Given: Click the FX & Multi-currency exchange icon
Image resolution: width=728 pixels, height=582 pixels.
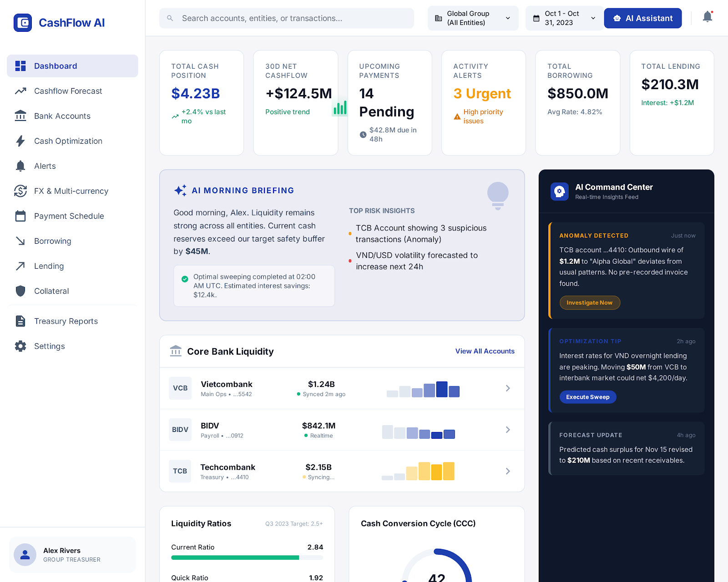Looking at the screenshot, I should tap(20, 191).
